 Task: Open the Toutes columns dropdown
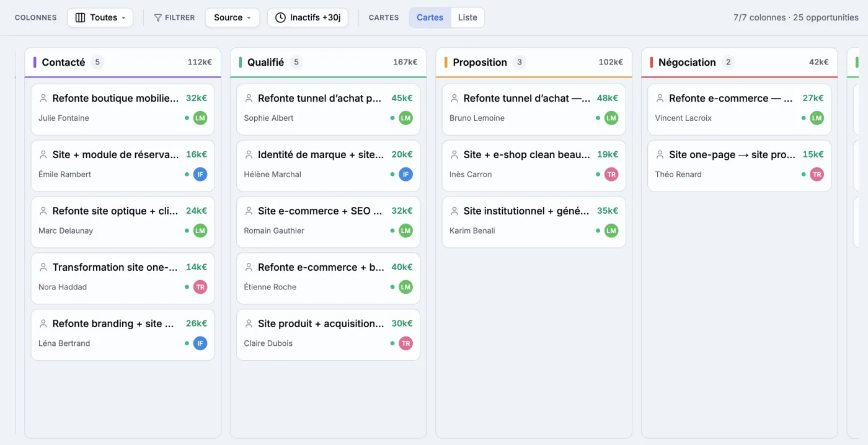pos(100,17)
